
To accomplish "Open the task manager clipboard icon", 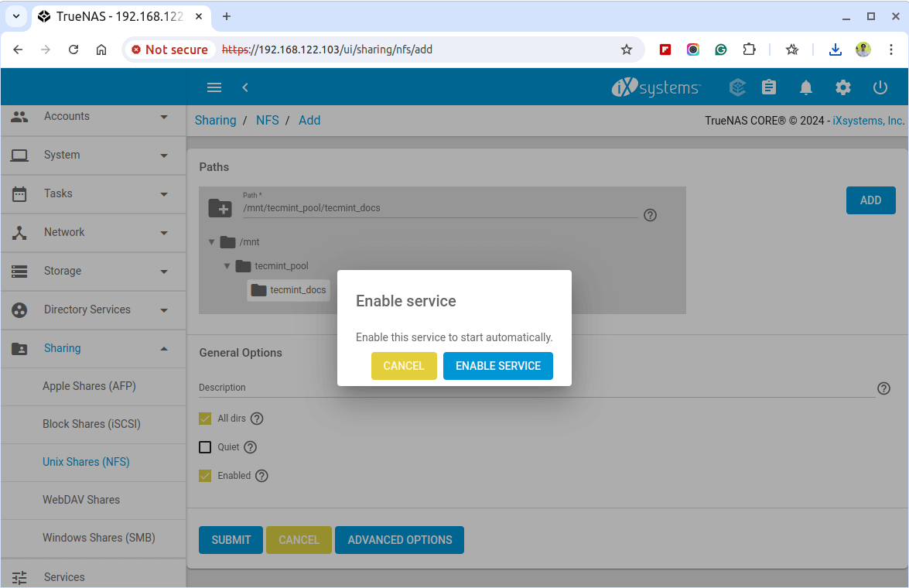I will tap(769, 87).
